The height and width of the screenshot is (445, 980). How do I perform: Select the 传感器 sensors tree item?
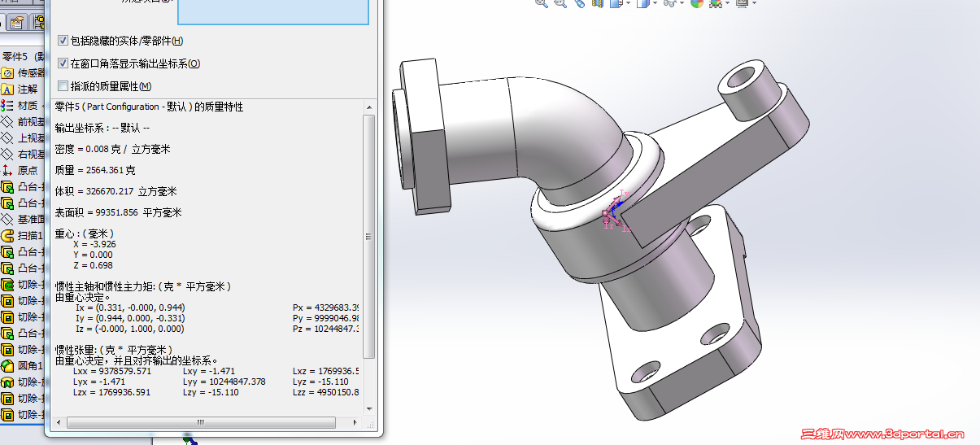click(24, 73)
